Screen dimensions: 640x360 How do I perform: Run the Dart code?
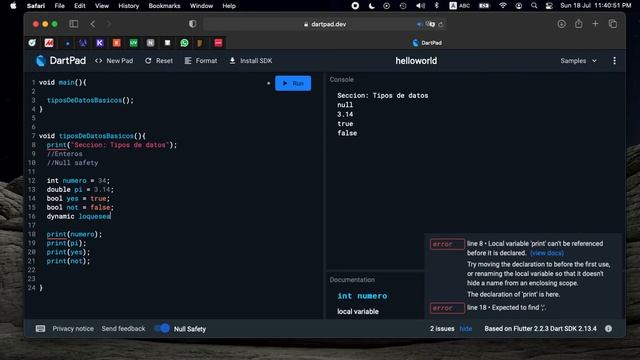pyautogui.click(x=293, y=83)
